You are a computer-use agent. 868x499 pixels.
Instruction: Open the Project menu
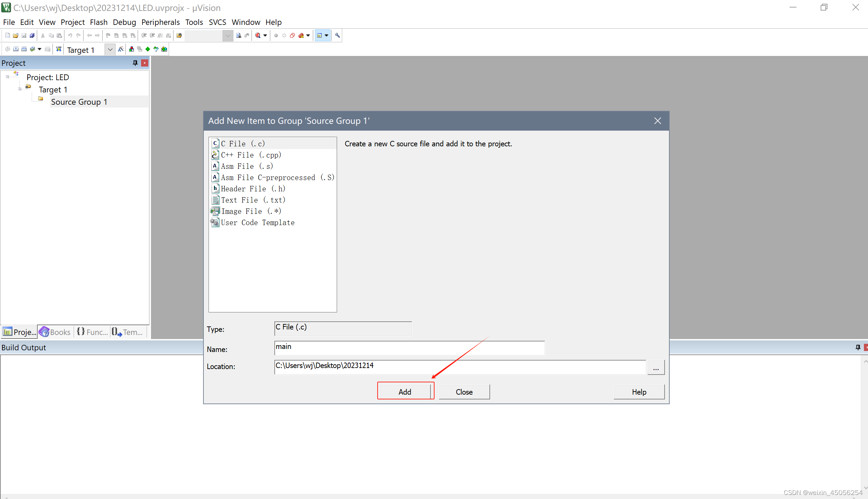pos(73,22)
